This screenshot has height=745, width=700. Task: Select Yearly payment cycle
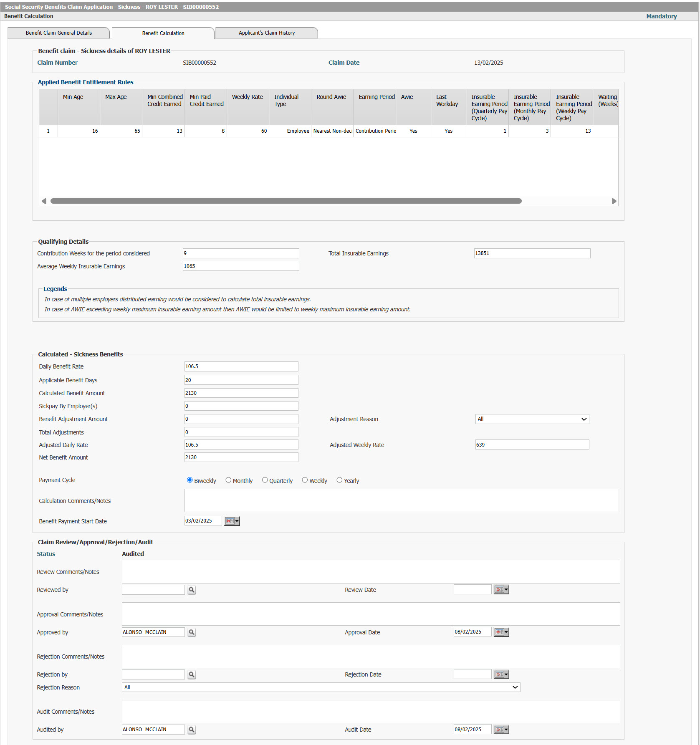pyautogui.click(x=339, y=480)
